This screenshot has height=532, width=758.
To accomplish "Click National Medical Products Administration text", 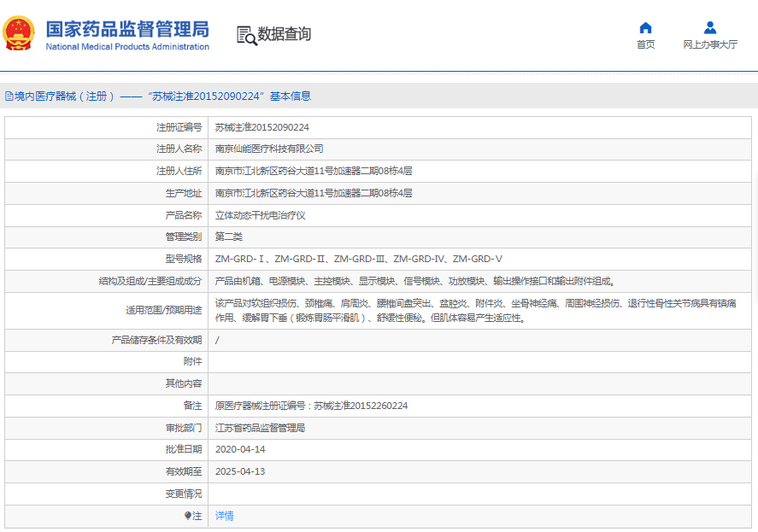I will 127,47.
